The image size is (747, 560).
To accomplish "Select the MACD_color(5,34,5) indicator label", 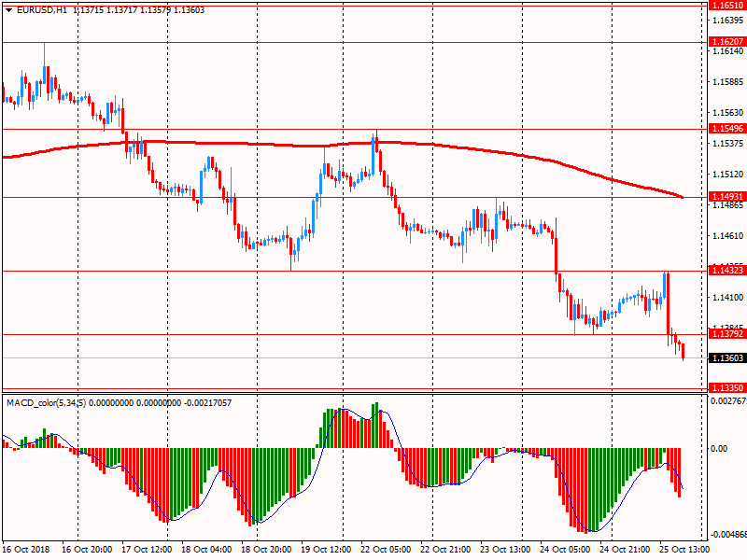I will (46, 403).
